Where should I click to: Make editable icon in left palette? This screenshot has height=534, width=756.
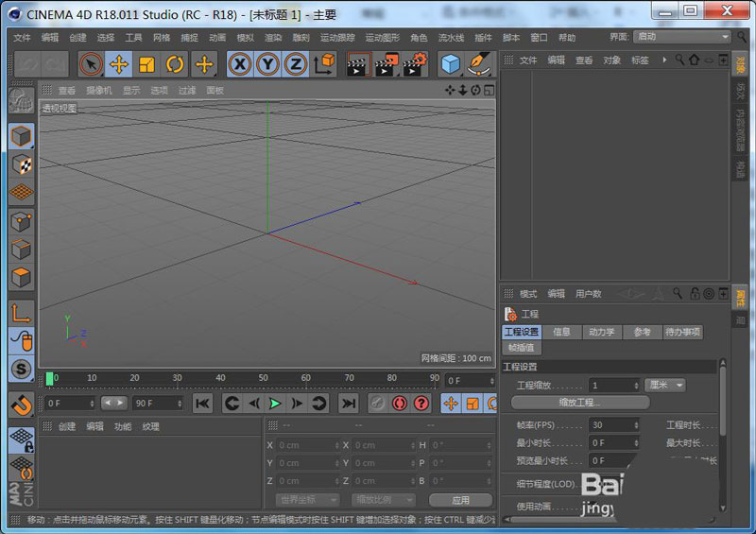[21, 101]
